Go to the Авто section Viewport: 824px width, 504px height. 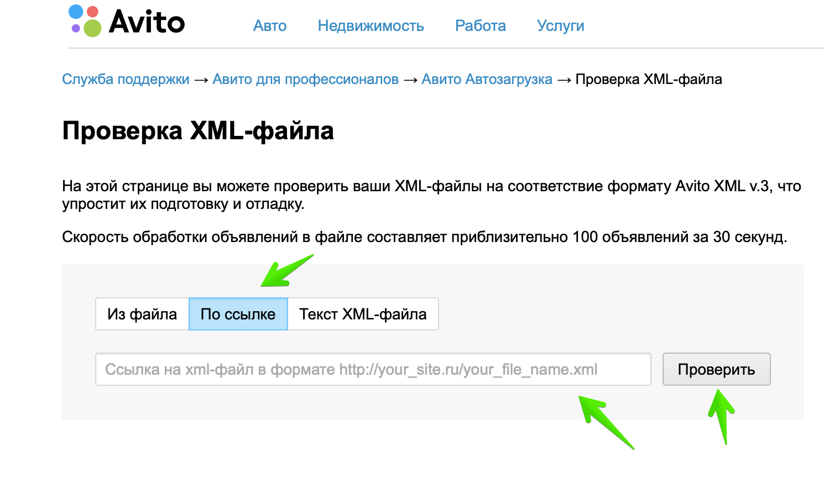pyautogui.click(x=270, y=26)
